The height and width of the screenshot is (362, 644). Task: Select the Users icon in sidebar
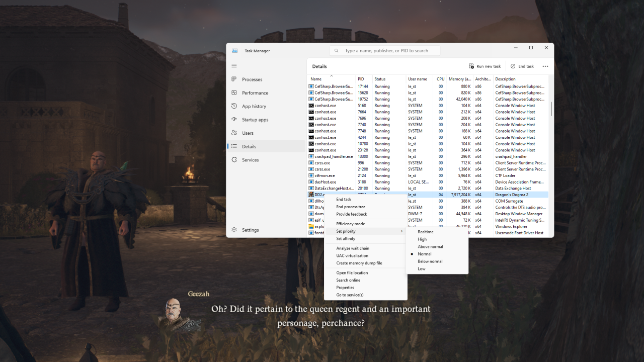(234, 133)
